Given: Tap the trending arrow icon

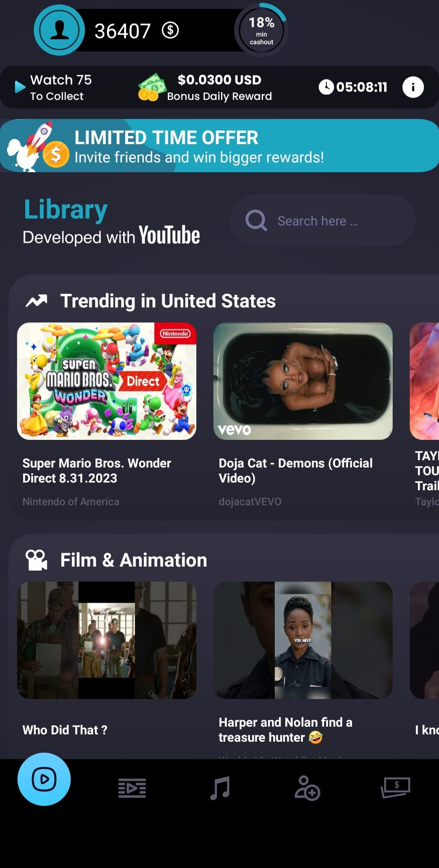Looking at the screenshot, I should click(37, 301).
